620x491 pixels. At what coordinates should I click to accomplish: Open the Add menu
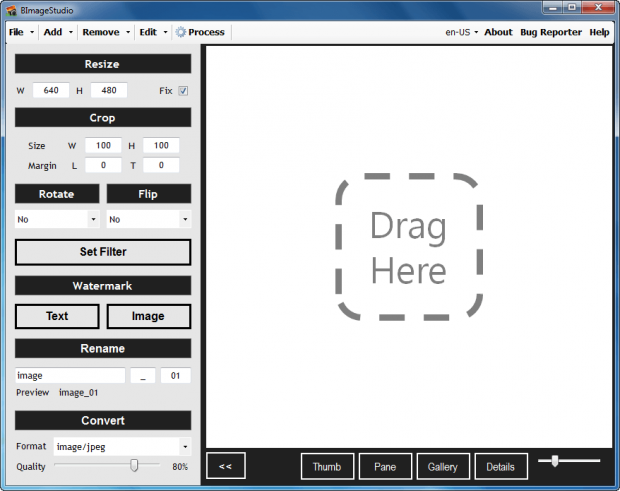(x=56, y=32)
